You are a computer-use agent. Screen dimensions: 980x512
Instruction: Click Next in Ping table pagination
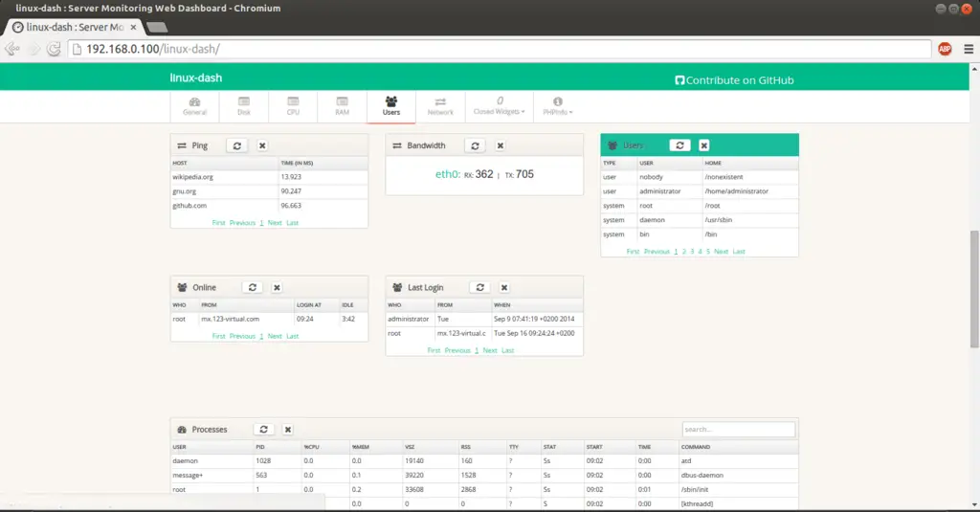(275, 223)
